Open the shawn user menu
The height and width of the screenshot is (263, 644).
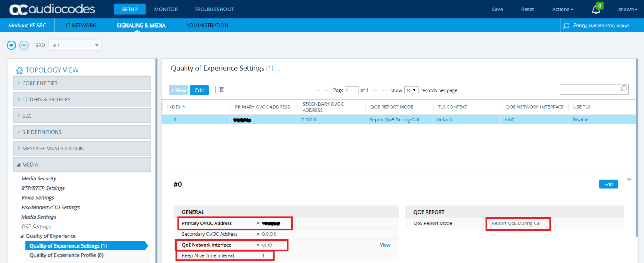pyautogui.click(x=627, y=9)
